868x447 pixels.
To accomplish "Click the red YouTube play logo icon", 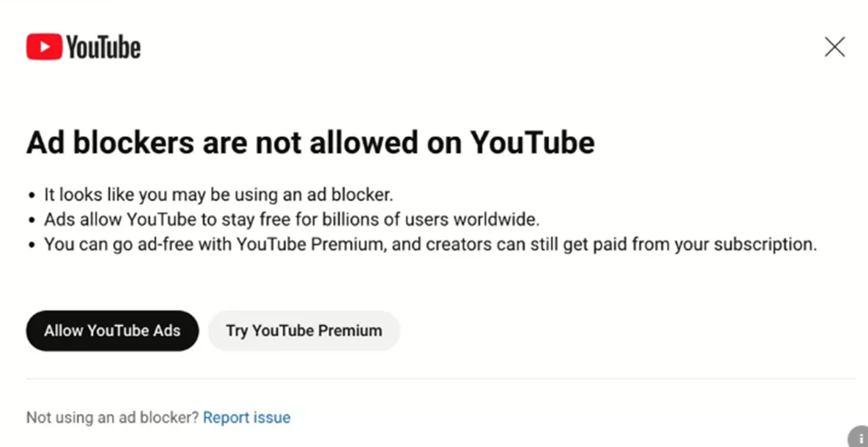I will (x=44, y=47).
